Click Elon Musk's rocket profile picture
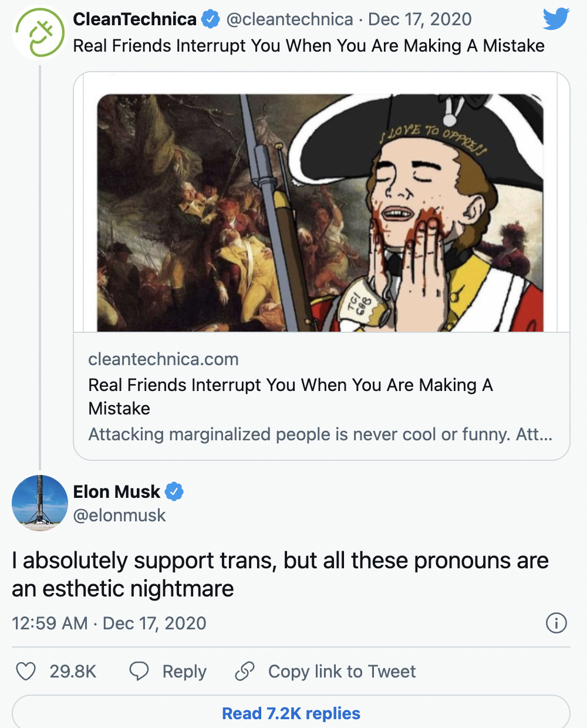 click(39, 503)
